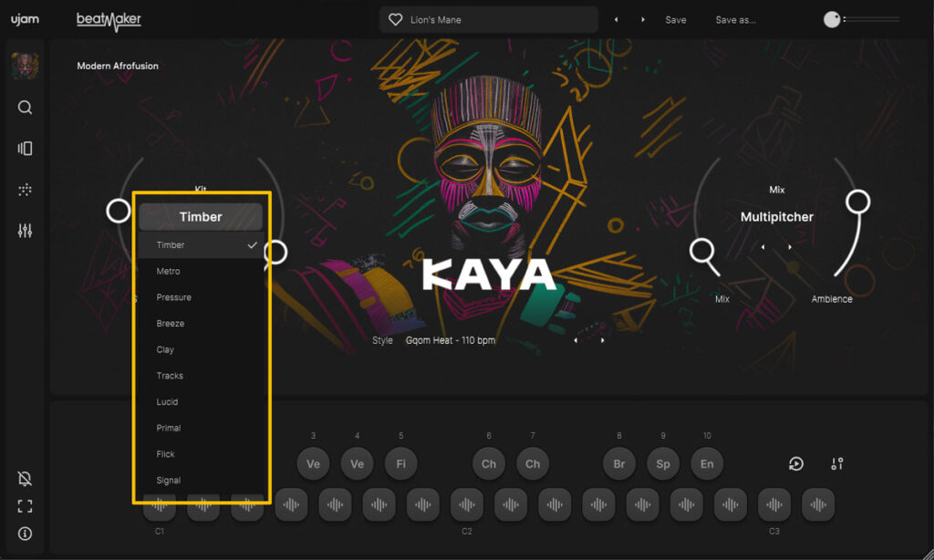
Task: Choose the Primal kit option
Action: coord(169,428)
